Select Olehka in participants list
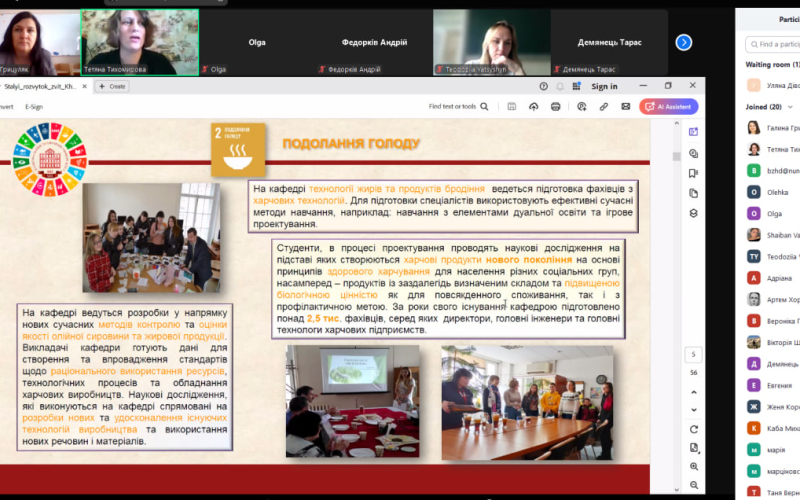Viewport: 800px width, 500px height. (773, 192)
